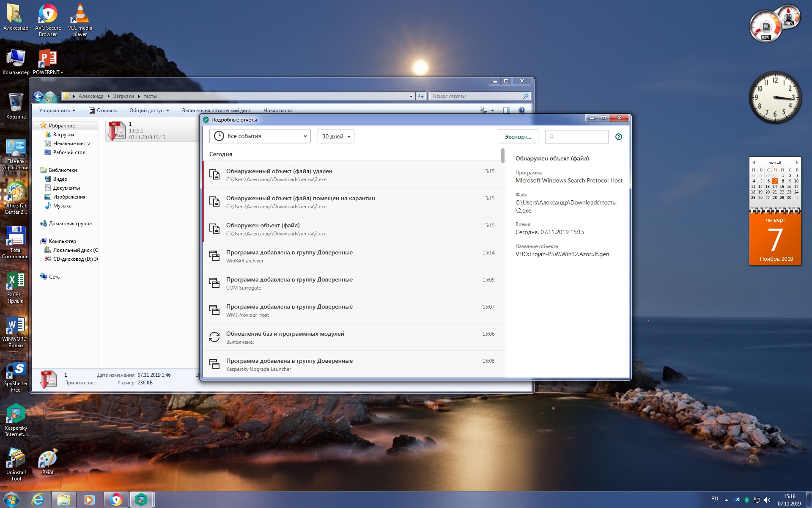The height and width of the screenshot is (508, 812).
Task: Expand the 'Все события' event filter dropdown
Action: tap(260, 136)
